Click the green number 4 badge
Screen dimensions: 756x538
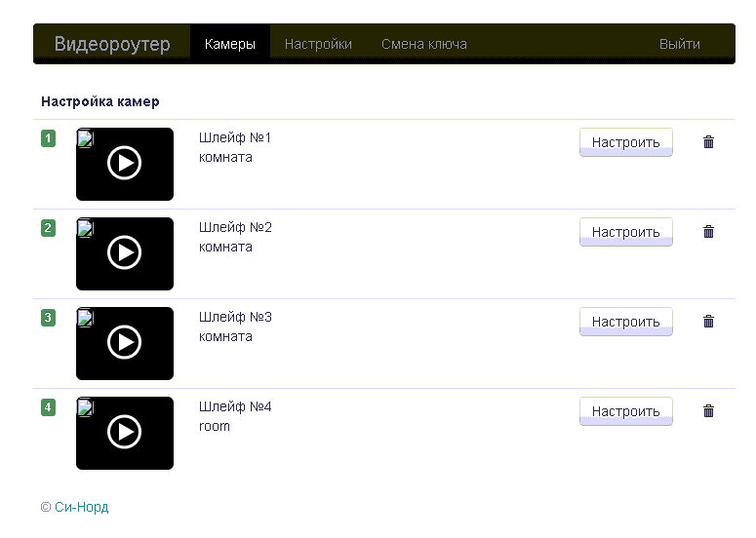48,407
